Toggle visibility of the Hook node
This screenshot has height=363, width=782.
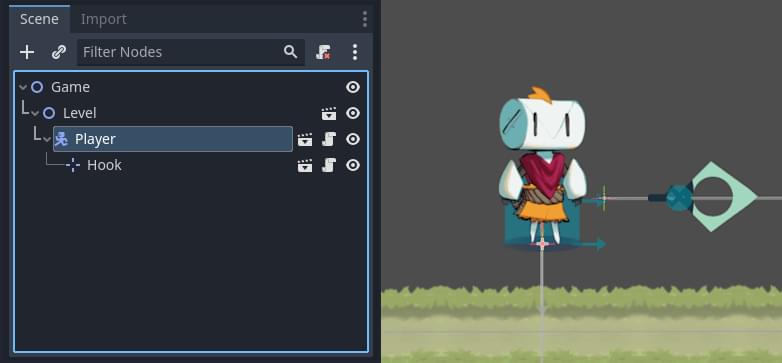pyautogui.click(x=353, y=165)
